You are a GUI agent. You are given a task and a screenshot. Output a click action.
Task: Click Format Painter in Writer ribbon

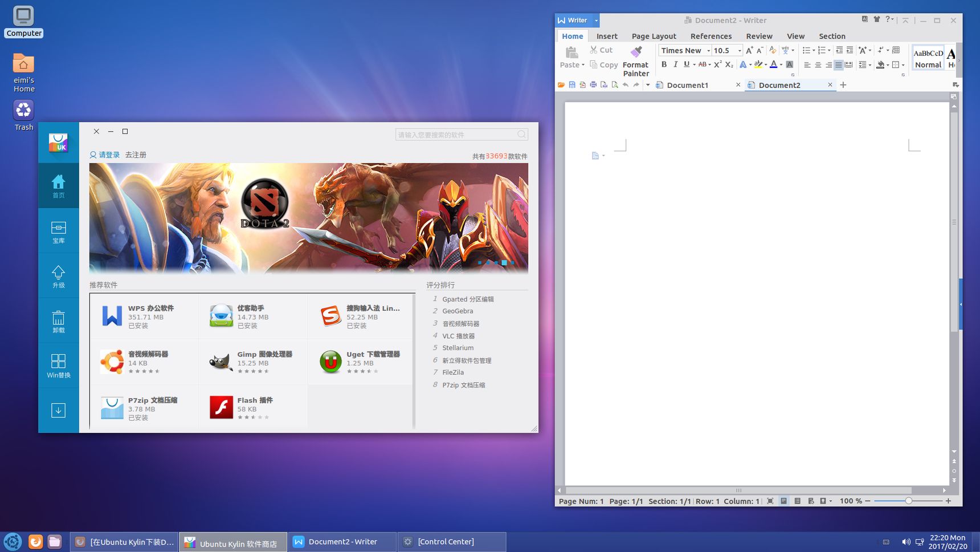coord(636,62)
